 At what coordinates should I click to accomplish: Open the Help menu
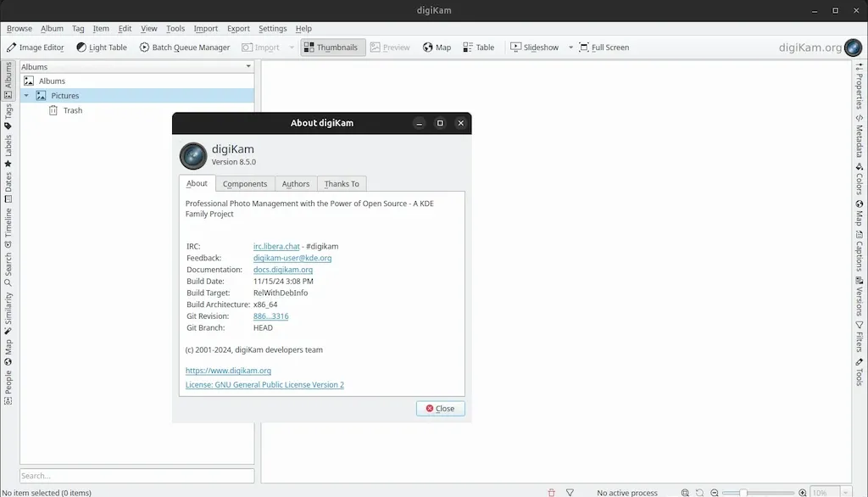pyautogui.click(x=303, y=29)
